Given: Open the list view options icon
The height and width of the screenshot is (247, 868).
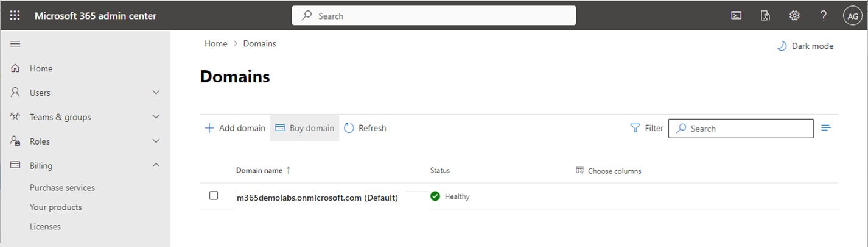Looking at the screenshot, I should [826, 128].
